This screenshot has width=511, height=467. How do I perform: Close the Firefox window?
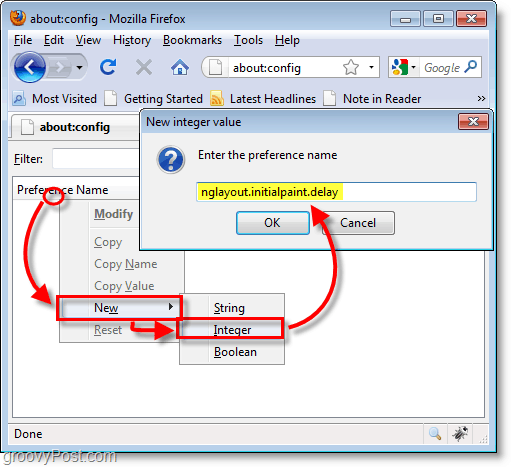pos(471,19)
